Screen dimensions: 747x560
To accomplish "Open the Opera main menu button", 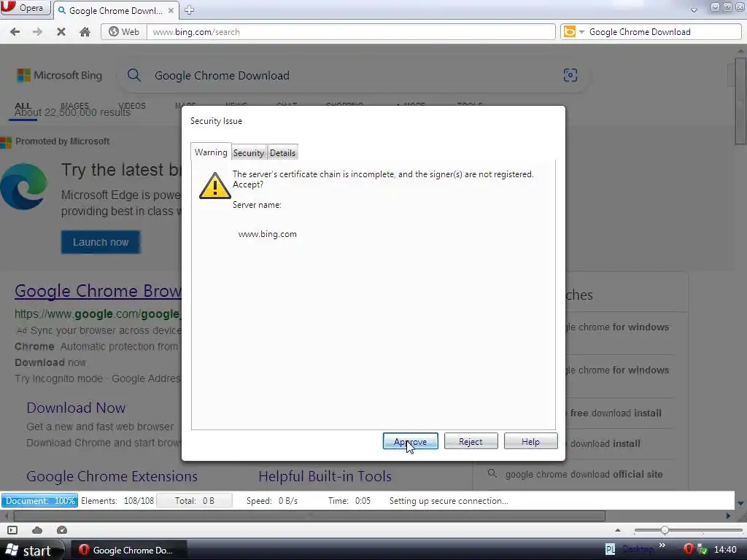I will (25, 8).
